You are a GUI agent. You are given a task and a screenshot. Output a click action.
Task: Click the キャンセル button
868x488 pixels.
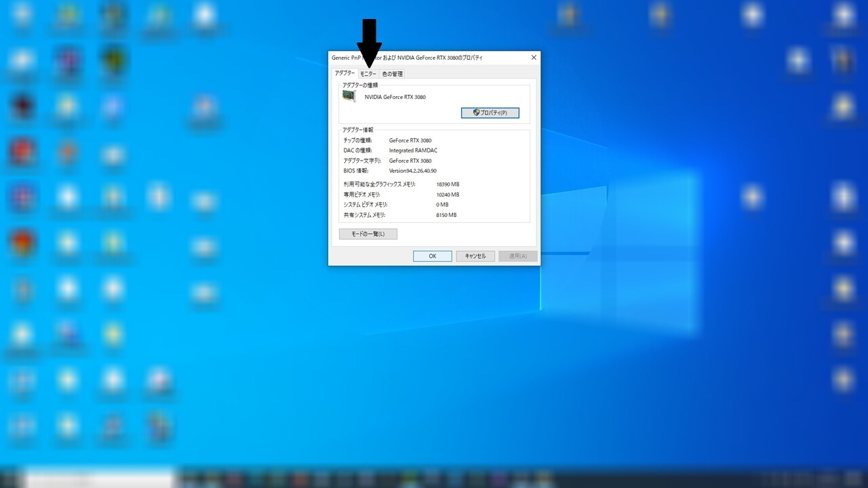pyautogui.click(x=475, y=256)
